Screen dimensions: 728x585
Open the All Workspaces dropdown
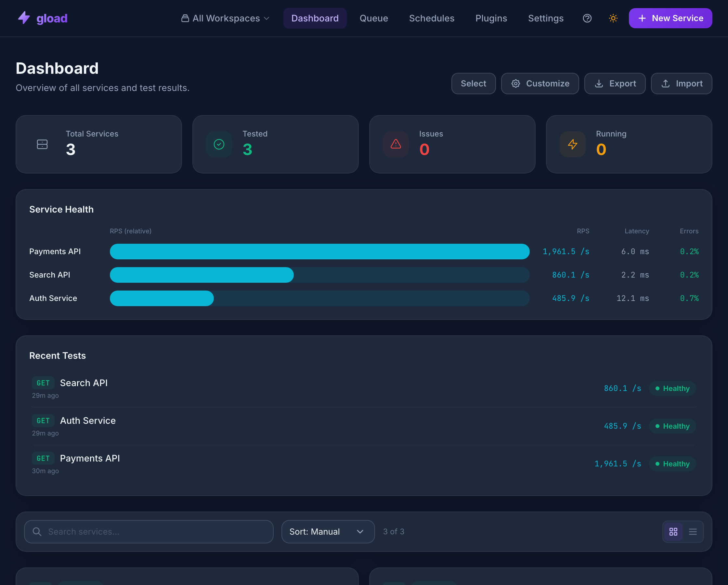225,18
